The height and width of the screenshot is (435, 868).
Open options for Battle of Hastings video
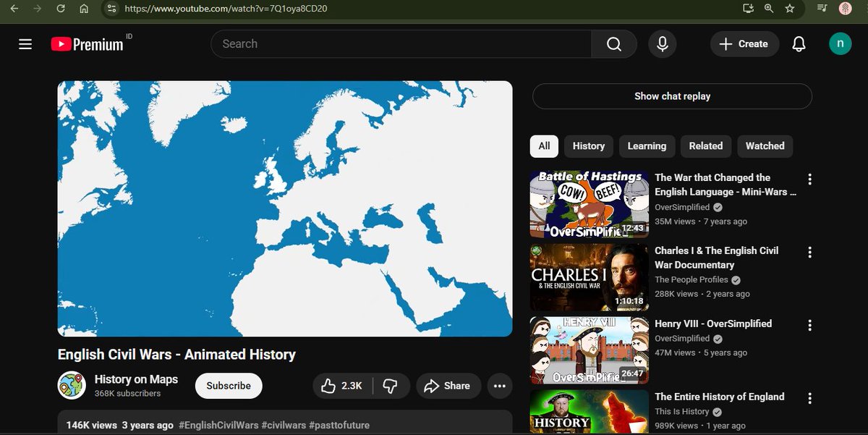809,179
